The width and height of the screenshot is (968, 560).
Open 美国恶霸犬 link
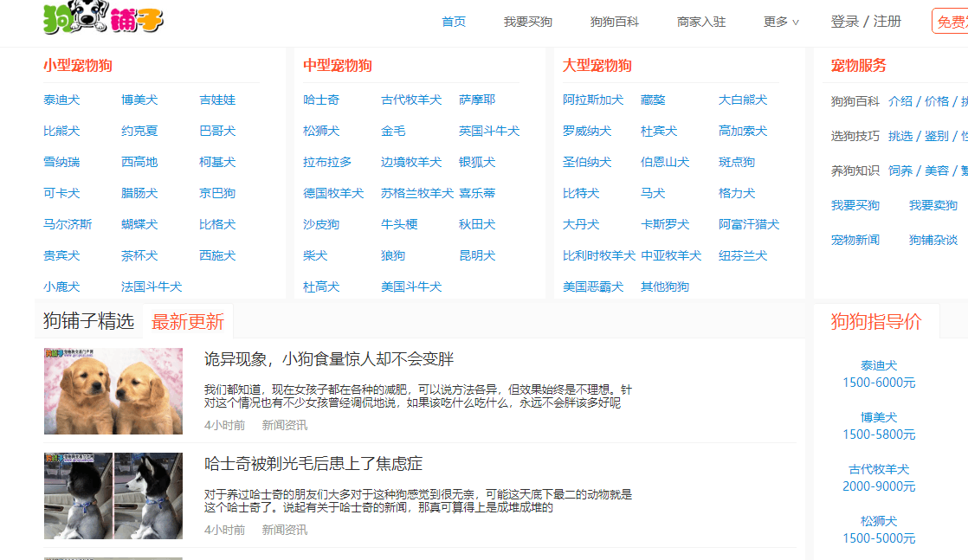[593, 286]
